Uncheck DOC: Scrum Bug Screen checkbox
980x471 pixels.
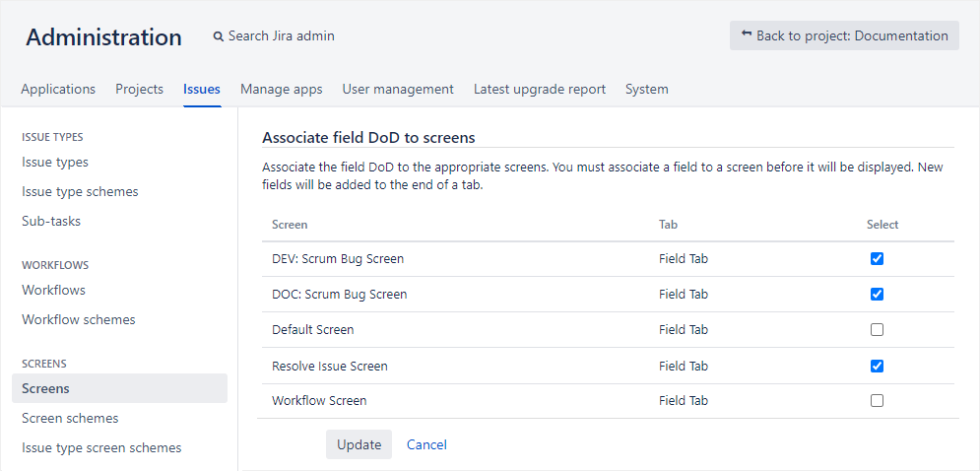877,295
